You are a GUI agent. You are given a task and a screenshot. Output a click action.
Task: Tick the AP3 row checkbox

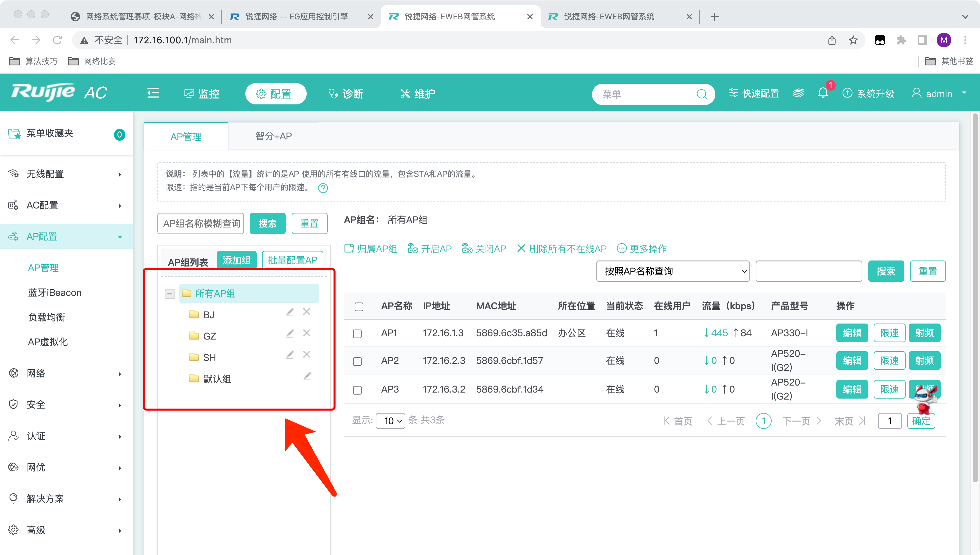(x=357, y=390)
